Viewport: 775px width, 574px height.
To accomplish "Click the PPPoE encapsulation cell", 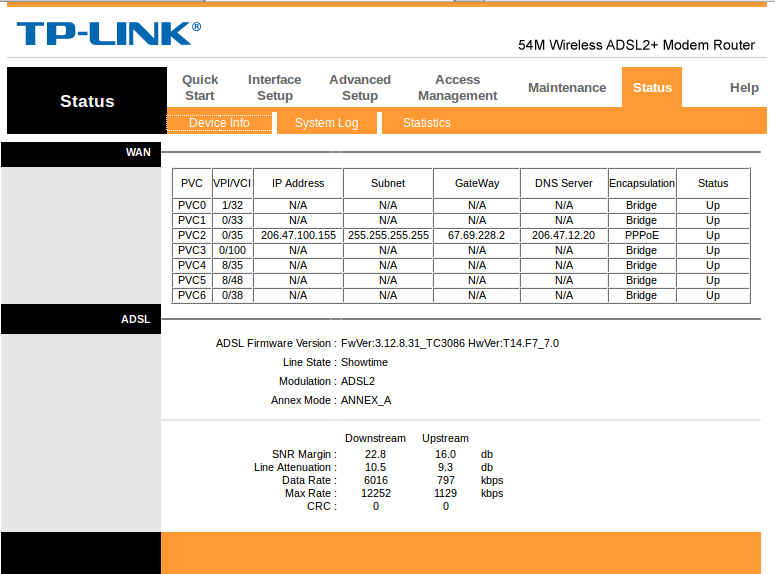I will click(x=642, y=235).
